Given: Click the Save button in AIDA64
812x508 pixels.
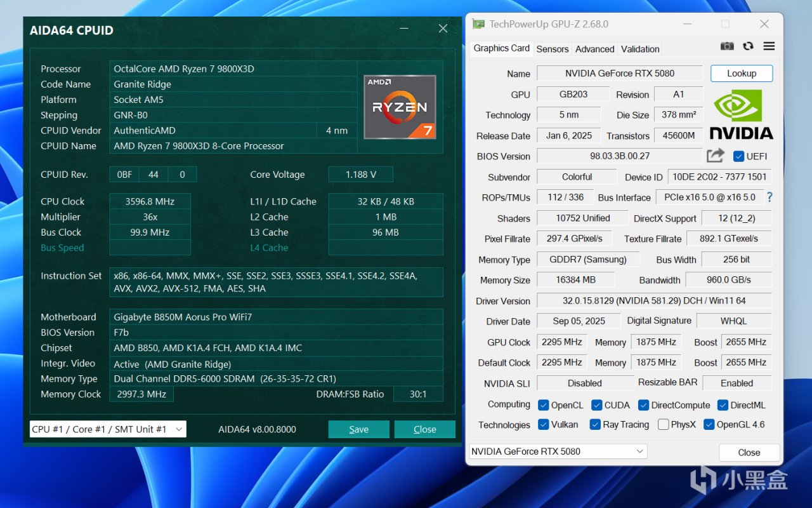Looking at the screenshot, I should [x=358, y=429].
